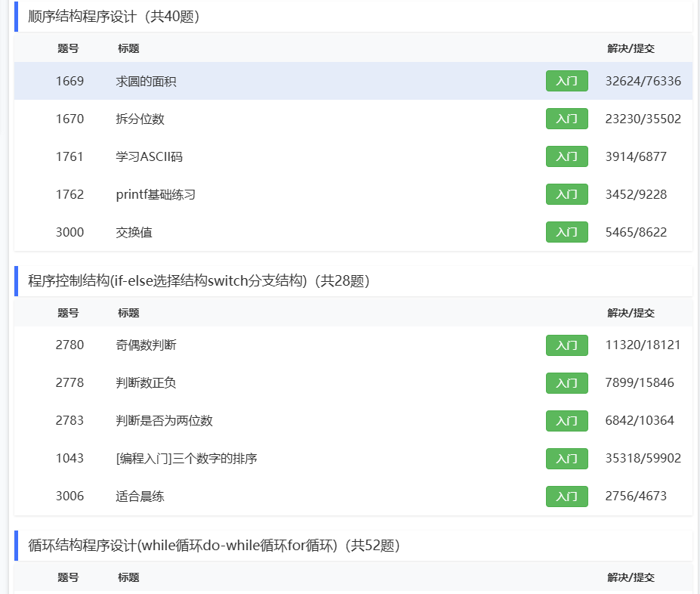Open problem titled 判断数正负
This screenshot has height=594, width=700.
[146, 382]
